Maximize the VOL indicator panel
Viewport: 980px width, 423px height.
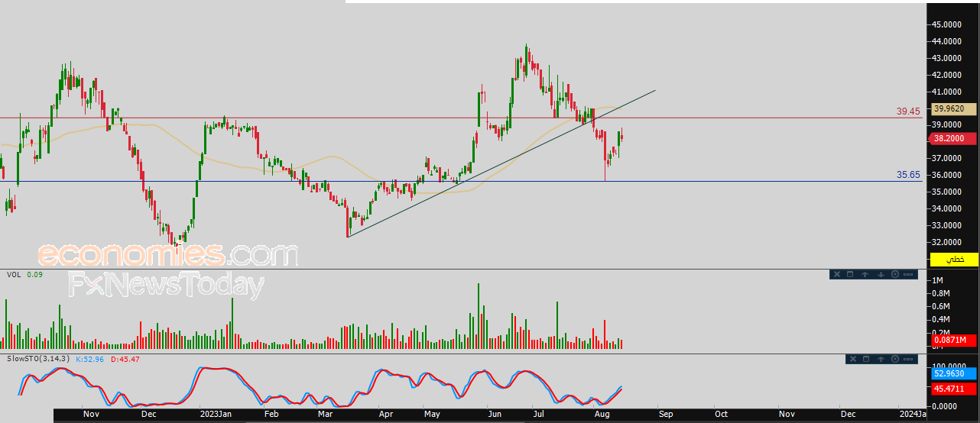tap(850, 274)
